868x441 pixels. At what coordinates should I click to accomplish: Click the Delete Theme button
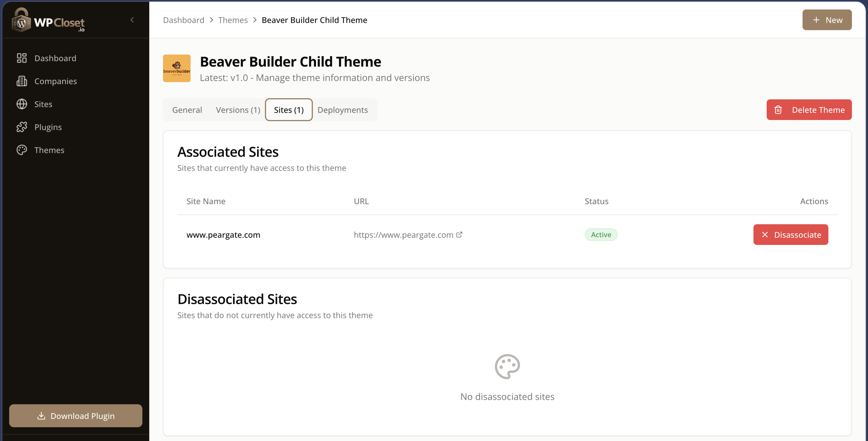pos(809,110)
